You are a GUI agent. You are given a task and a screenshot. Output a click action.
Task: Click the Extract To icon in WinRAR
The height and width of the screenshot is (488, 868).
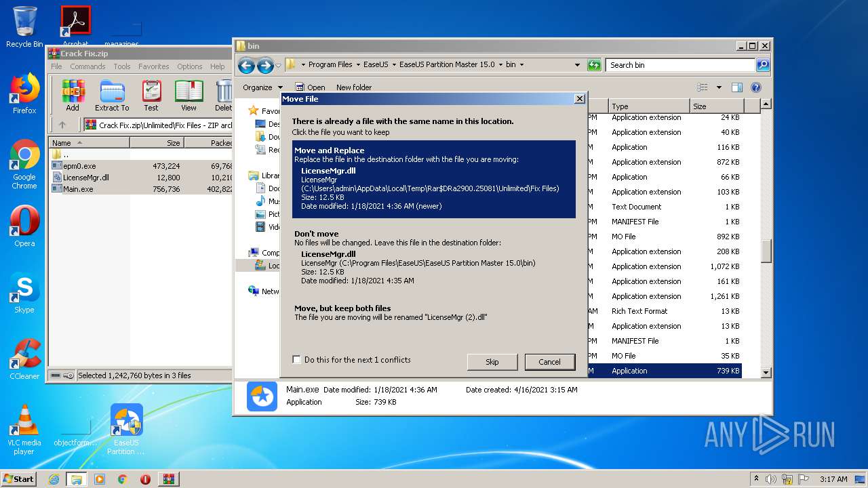pyautogui.click(x=112, y=95)
